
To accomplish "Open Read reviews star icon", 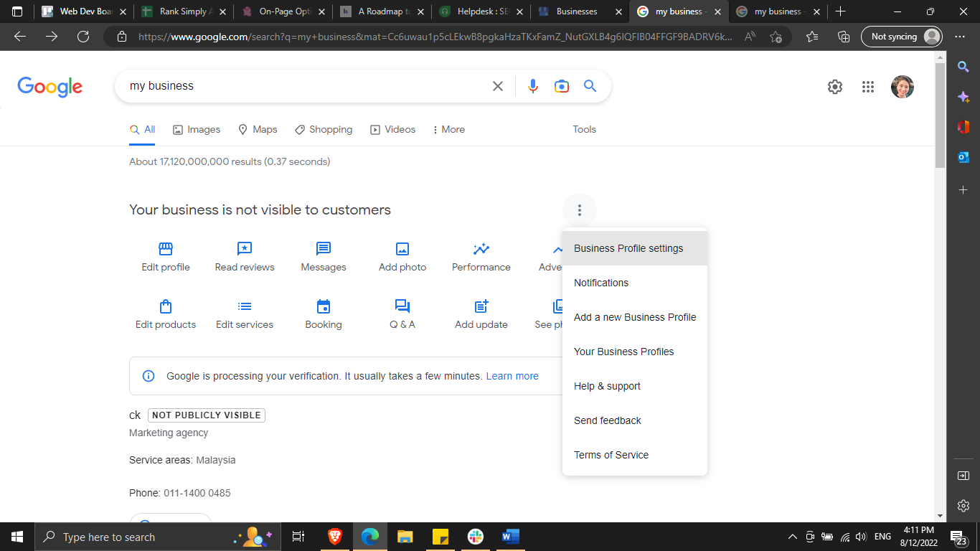I will pyautogui.click(x=245, y=249).
